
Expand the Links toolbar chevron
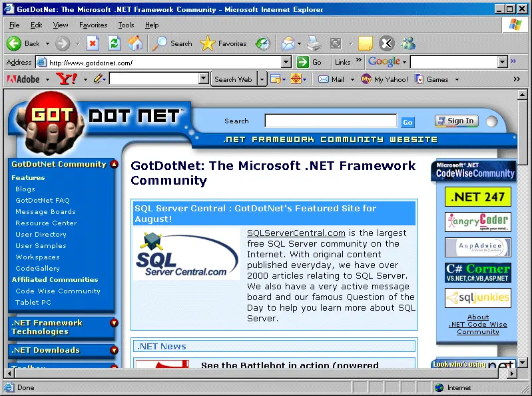coord(359,60)
